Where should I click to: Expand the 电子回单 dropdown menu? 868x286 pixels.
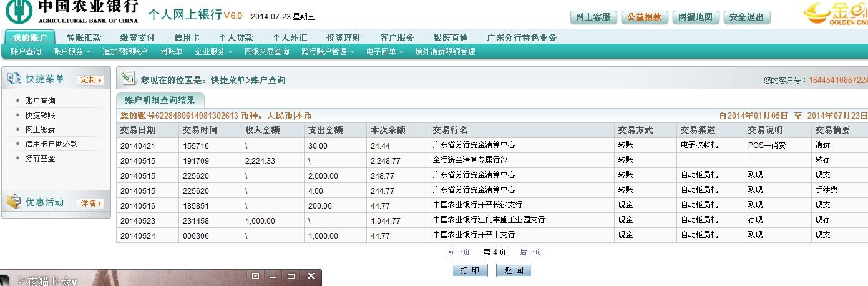[x=384, y=52]
